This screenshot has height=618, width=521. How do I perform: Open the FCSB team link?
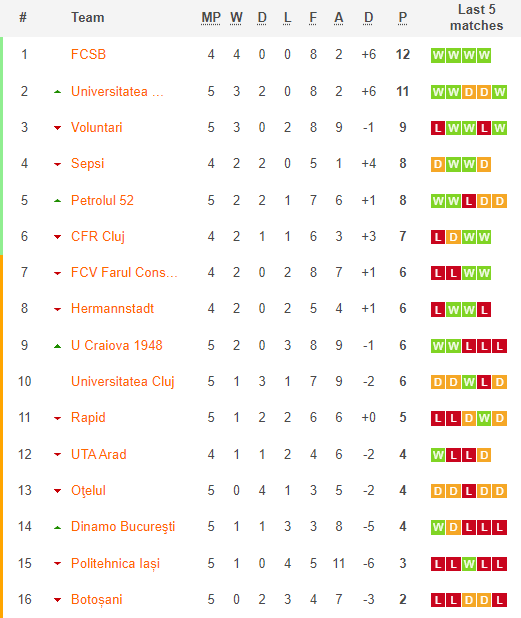88,54
